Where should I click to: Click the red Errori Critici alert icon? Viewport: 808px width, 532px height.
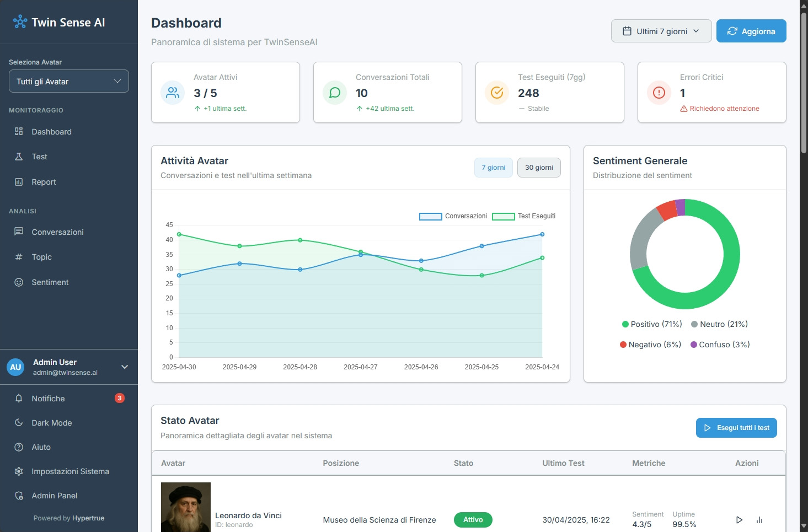pyautogui.click(x=659, y=93)
